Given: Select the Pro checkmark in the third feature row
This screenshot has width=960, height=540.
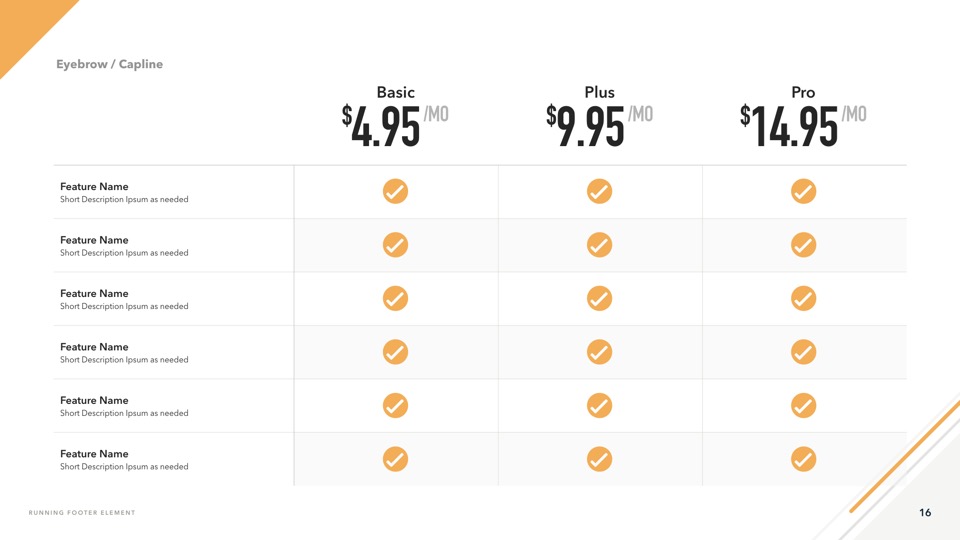Looking at the screenshot, I should [x=803, y=298].
